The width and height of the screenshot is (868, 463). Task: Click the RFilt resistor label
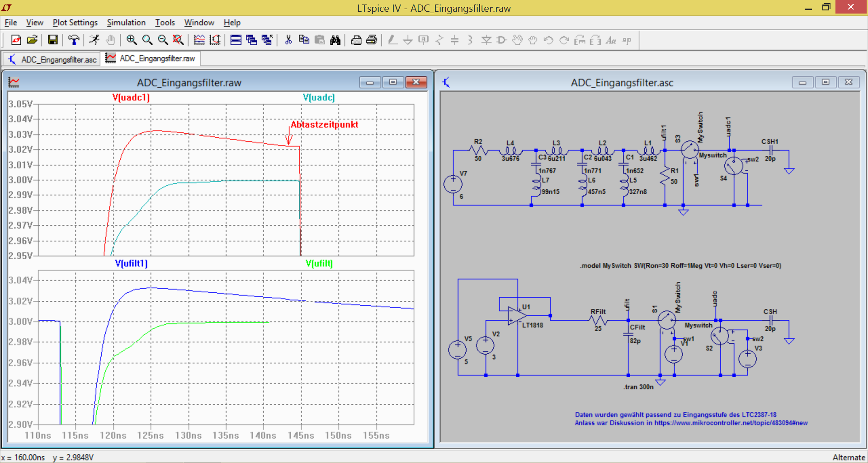598,312
